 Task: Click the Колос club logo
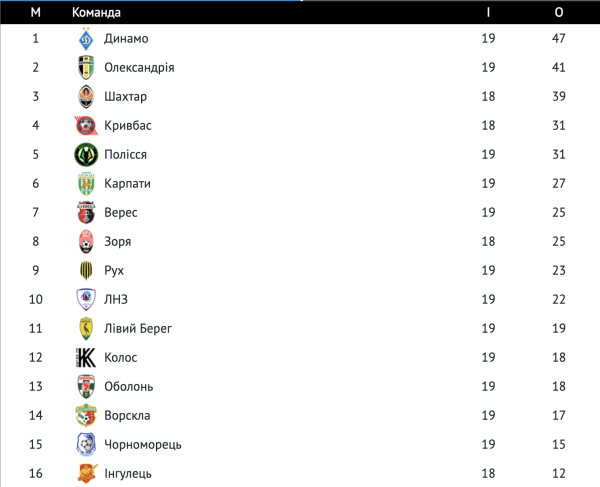point(86,358)
